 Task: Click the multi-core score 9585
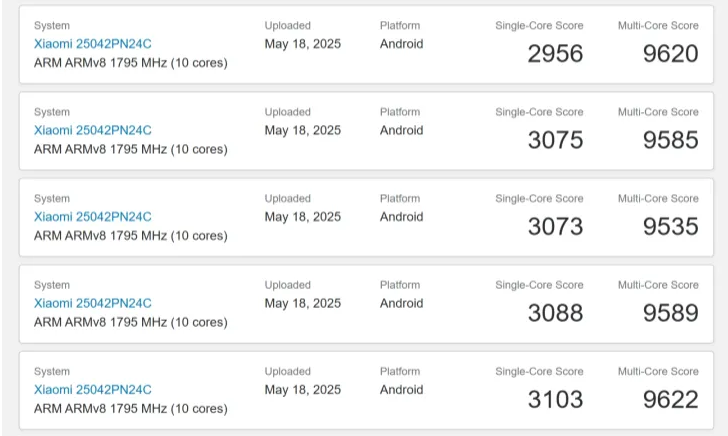(670, 140)
